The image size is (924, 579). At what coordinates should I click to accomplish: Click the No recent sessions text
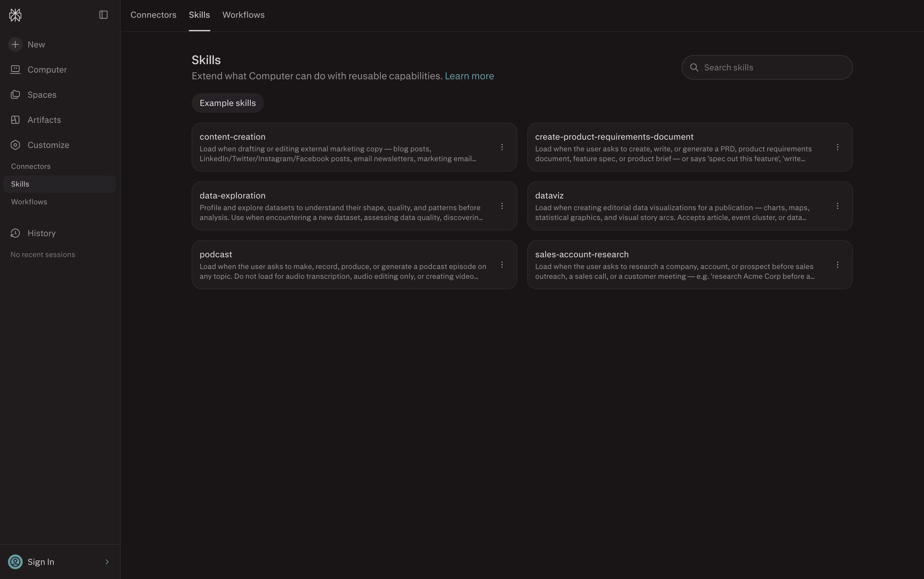click(x=43, y=255)
